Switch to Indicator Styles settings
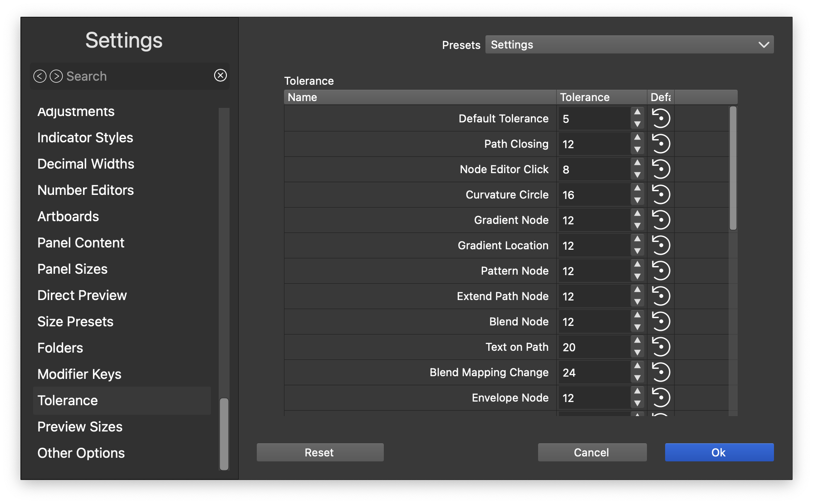813x504 pixels. tap(85, 138)
